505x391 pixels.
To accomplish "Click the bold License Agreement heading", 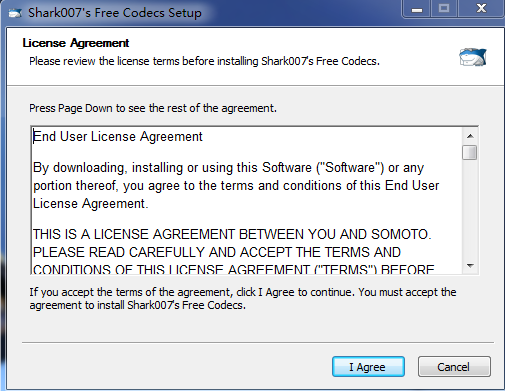I will (76, 43).
